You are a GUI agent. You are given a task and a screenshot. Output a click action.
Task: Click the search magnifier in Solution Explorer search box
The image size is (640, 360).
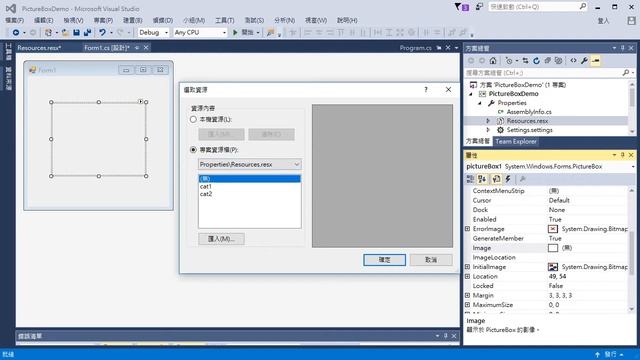click(x=626, y=73)
